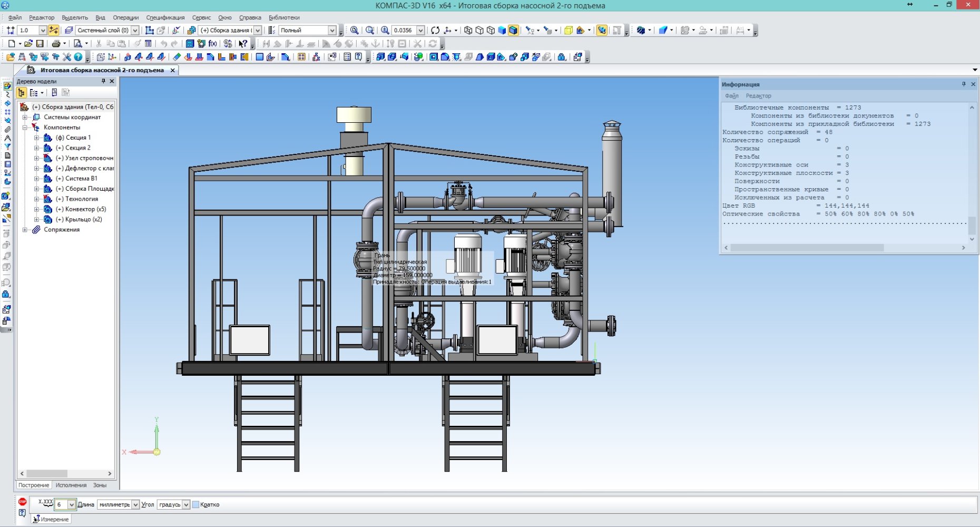Image resolution: width=980 pixels, height=527 pixels.
Task: Pin the Информация panel
Action: click(x=964, y=84)
